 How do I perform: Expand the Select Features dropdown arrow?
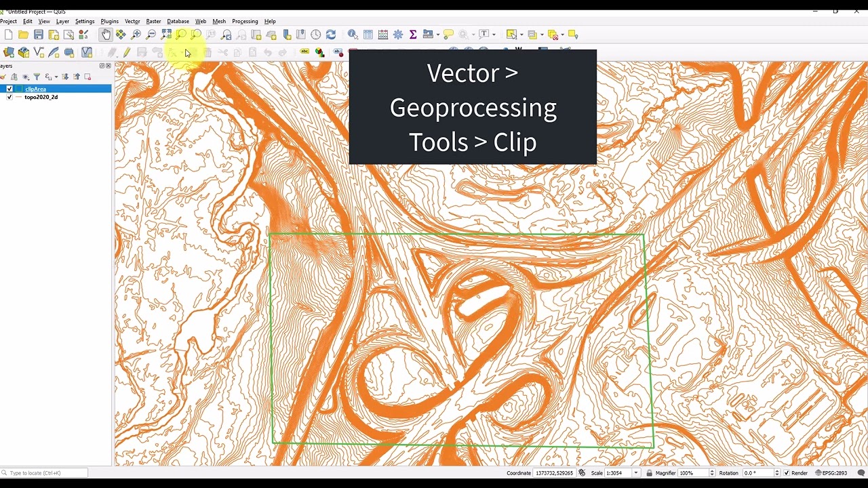(x=521, y=35)
